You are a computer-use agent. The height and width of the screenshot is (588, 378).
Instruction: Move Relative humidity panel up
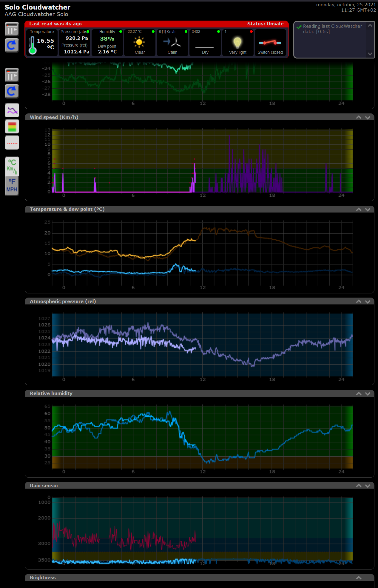pos(359,393)
